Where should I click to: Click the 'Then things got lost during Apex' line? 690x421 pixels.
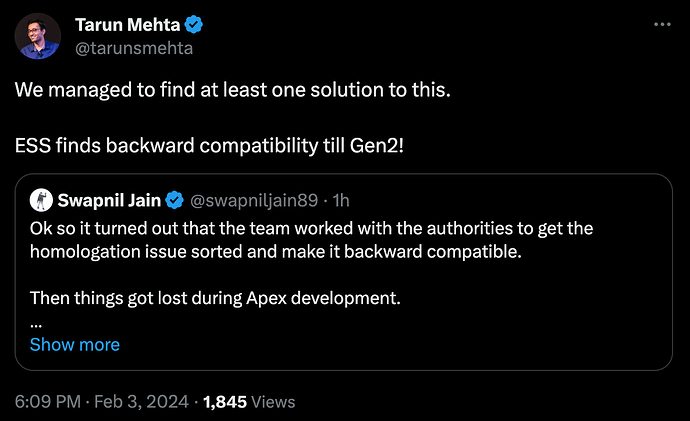[x=215, y=298]
